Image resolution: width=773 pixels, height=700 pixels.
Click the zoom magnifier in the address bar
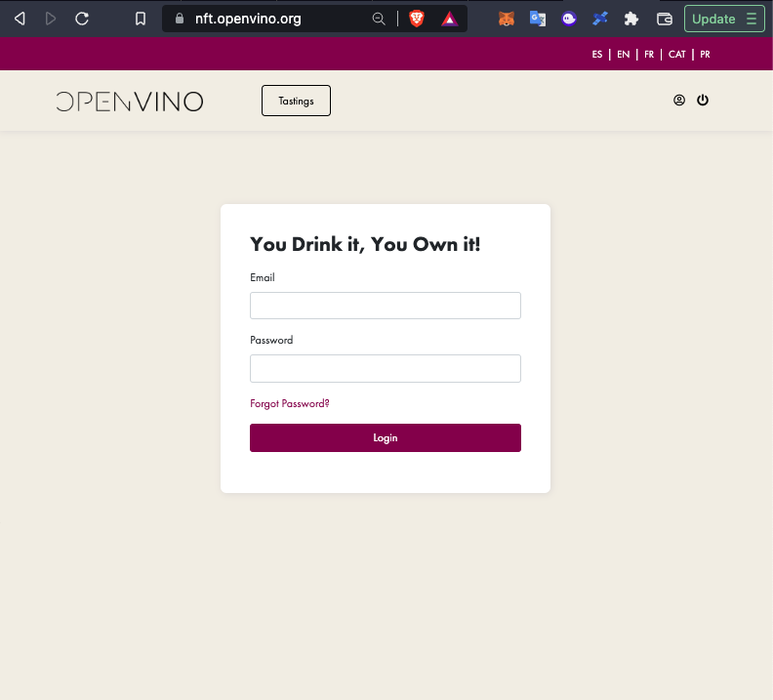pos(379,19)
